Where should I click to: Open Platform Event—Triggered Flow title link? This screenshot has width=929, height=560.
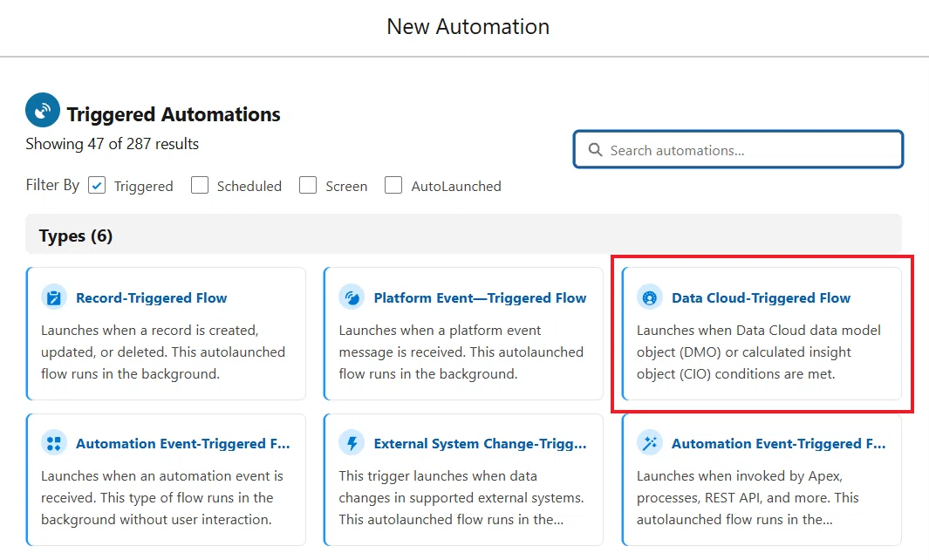(480, 298)
